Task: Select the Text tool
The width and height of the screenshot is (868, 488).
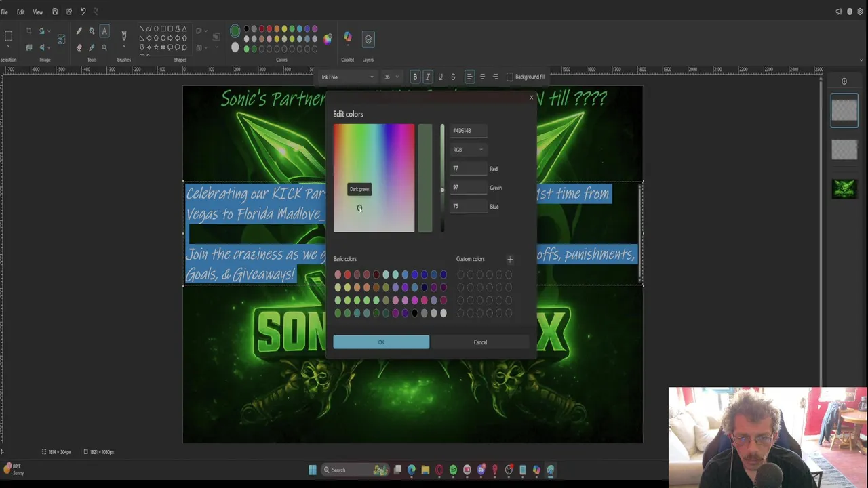Action: (104, 31)
